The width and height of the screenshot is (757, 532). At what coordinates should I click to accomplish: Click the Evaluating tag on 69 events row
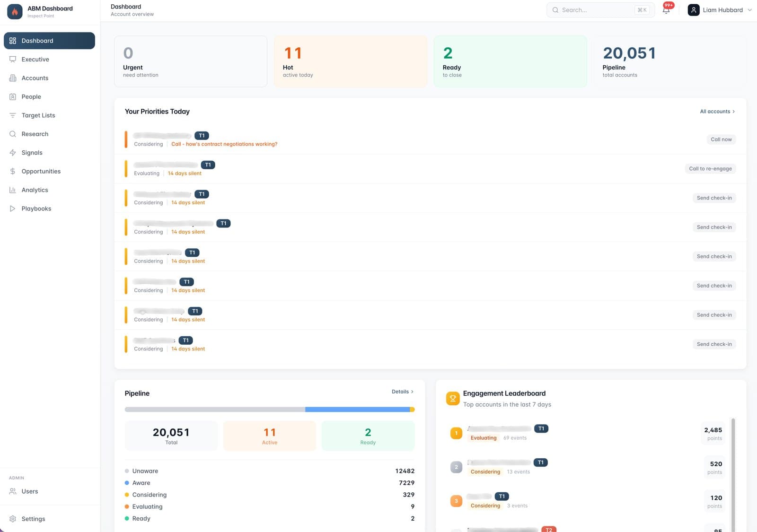[x=484, y=438]
